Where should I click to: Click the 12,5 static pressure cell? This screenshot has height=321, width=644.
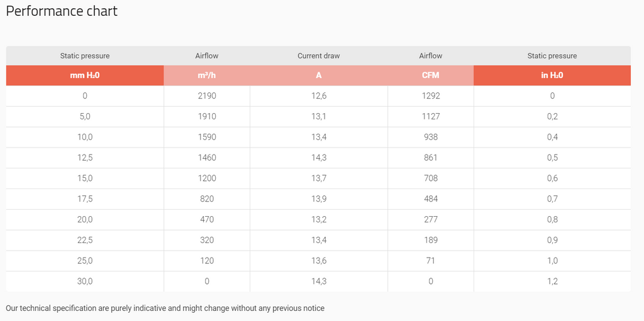pyautogui.click(x=85, y=158)
